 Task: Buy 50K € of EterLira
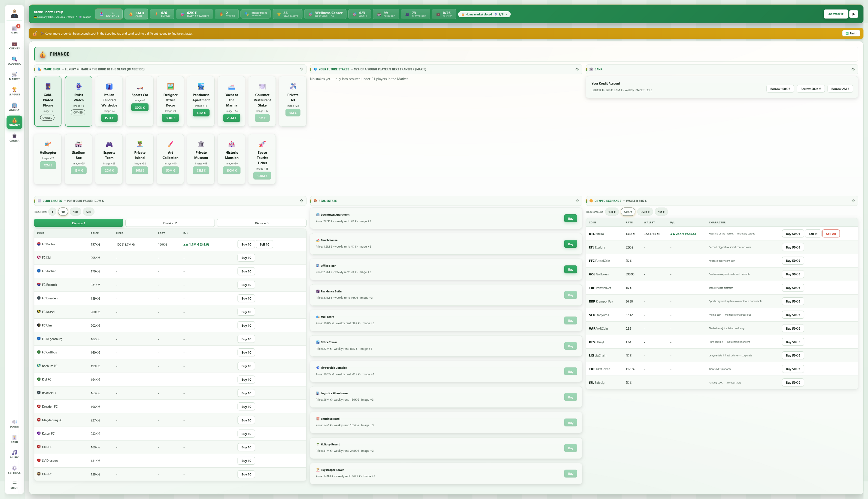(x=793, y=247)
